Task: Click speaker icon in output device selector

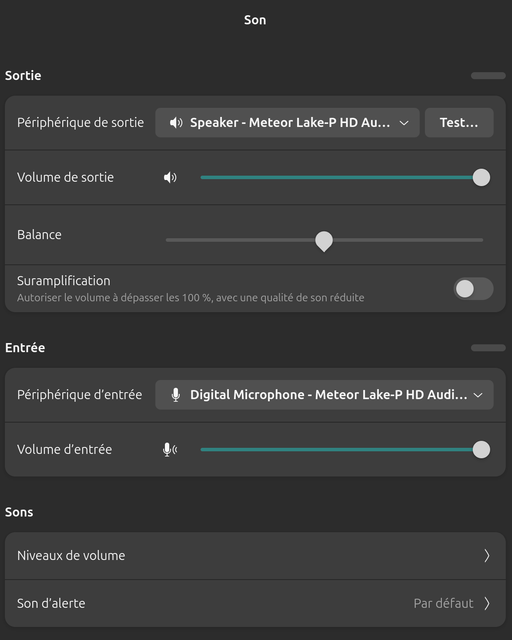Action: 176,122
